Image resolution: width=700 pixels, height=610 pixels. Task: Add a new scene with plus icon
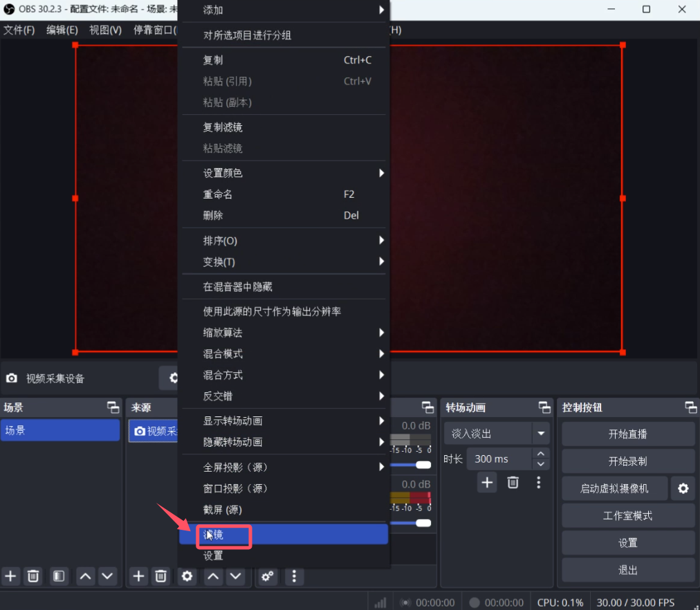(x=10, y=575)
